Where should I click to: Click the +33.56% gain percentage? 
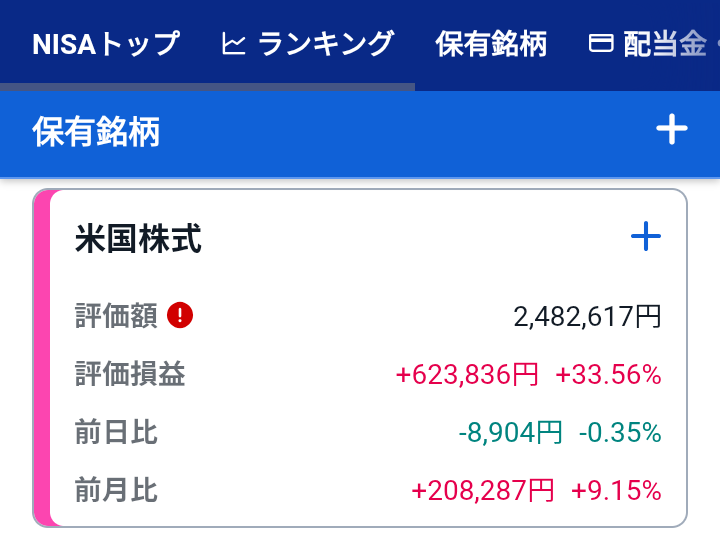(608, 375)
